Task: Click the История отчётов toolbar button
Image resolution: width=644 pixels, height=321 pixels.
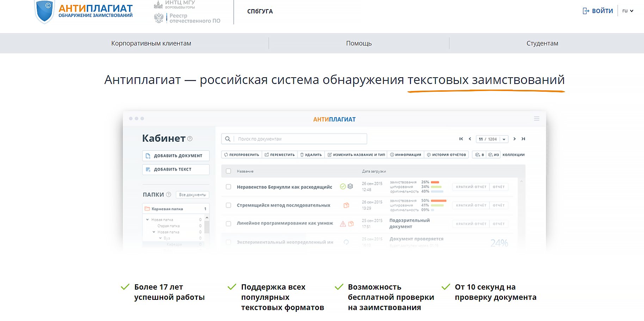Action: coord(446,155)
